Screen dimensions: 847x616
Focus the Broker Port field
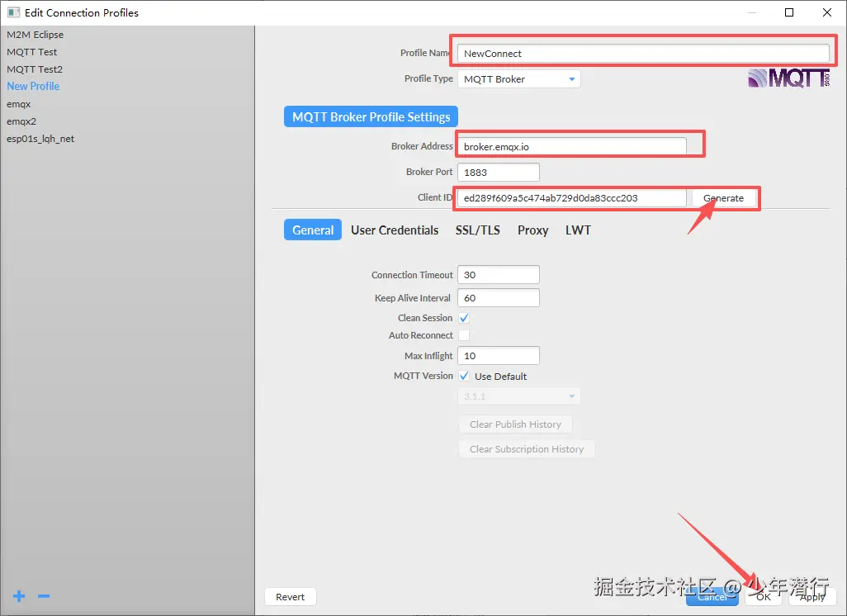[498, 172]
